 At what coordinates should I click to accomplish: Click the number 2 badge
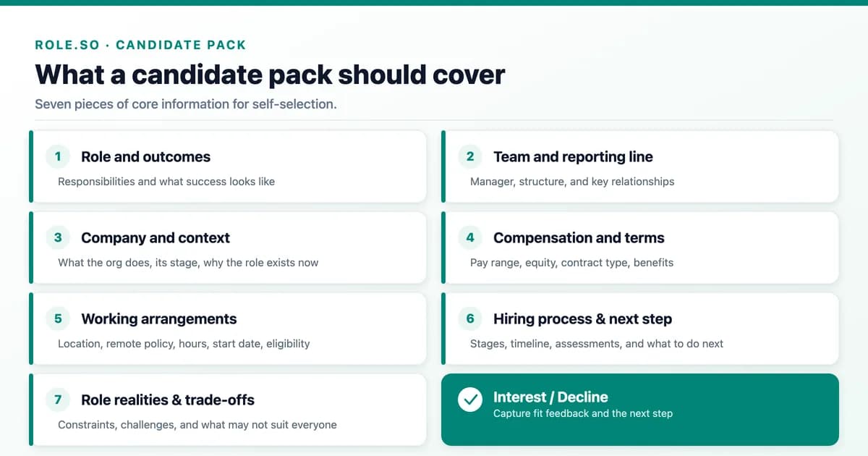tap(470, 156)
